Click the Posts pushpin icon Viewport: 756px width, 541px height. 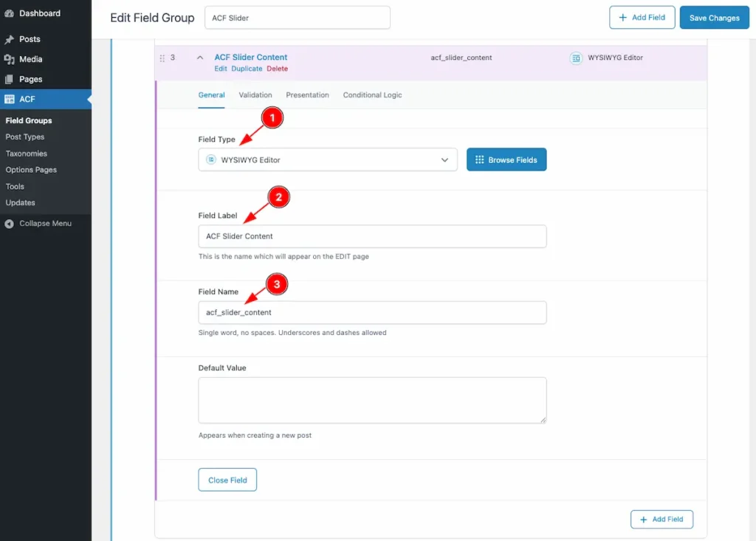click(10, 39)
